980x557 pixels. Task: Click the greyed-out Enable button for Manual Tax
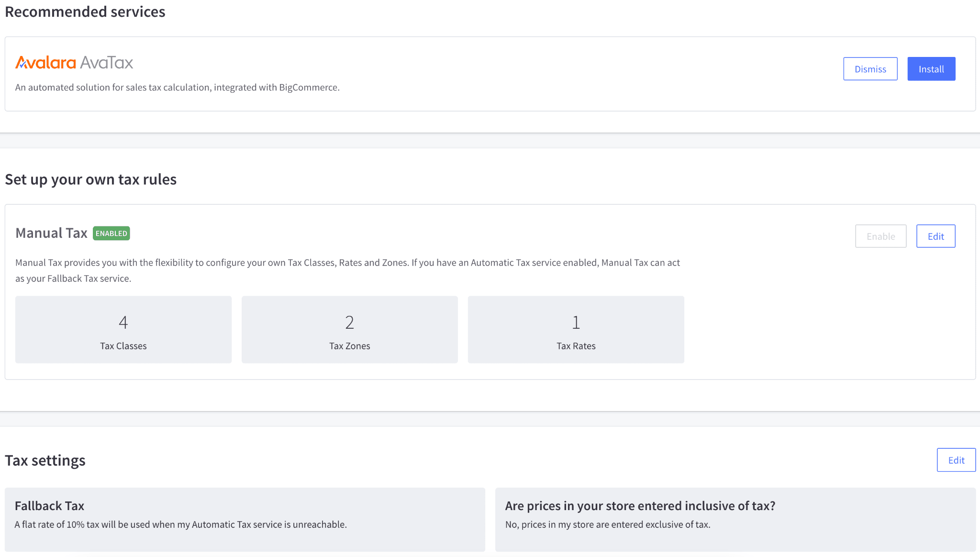point(880,236)
